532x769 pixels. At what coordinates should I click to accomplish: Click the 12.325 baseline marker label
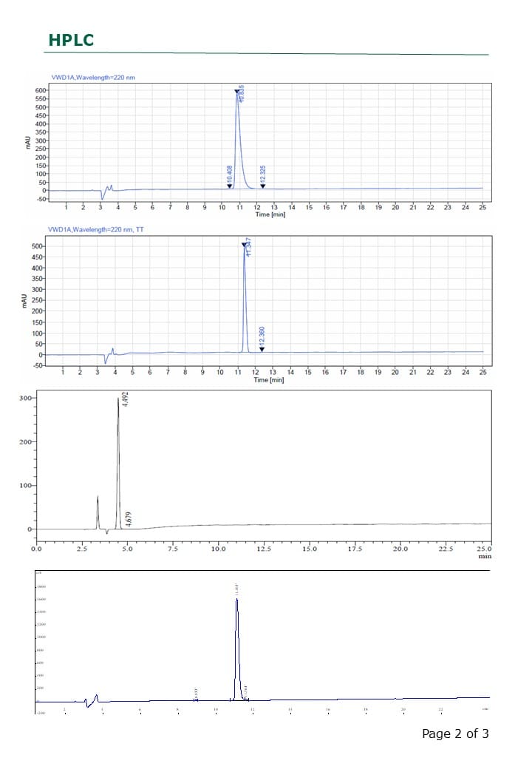tap(262, 174)
